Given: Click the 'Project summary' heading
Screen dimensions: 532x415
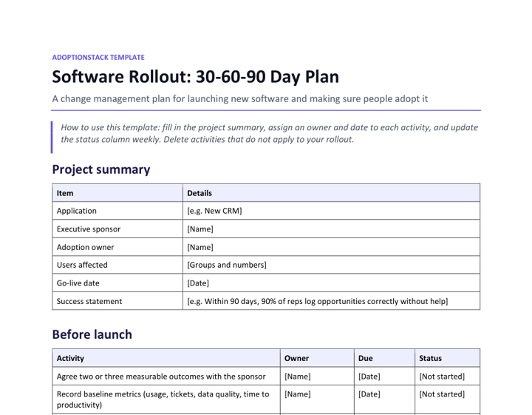Looking at the screenshot, I should pos(100,169).
